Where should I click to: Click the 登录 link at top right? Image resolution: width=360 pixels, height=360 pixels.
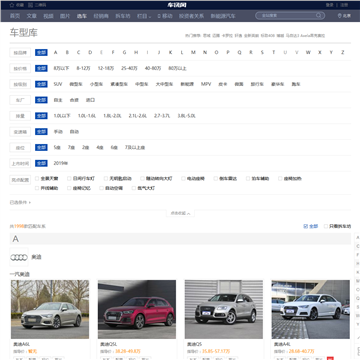click(329, 5)
